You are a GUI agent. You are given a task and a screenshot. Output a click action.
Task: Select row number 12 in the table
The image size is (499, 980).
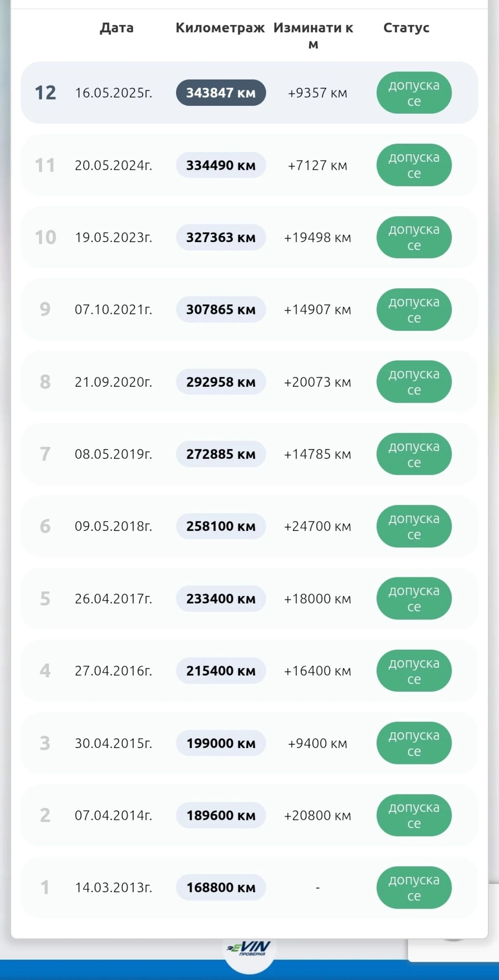45,93
